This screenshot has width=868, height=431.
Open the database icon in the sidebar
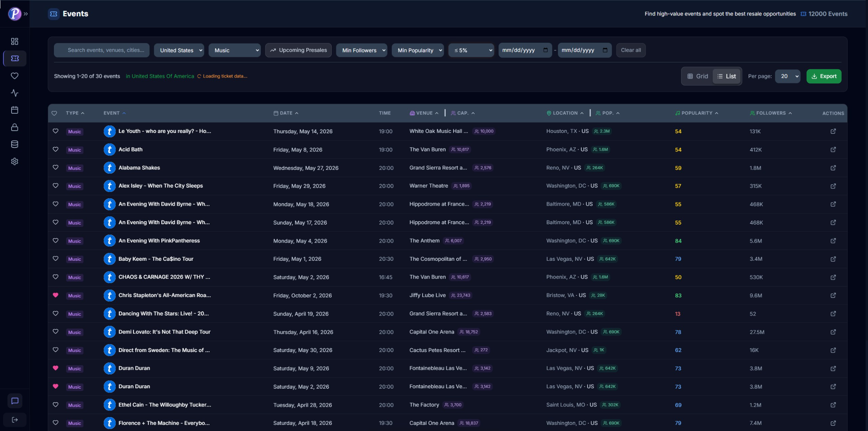click(x=14, y=144)
